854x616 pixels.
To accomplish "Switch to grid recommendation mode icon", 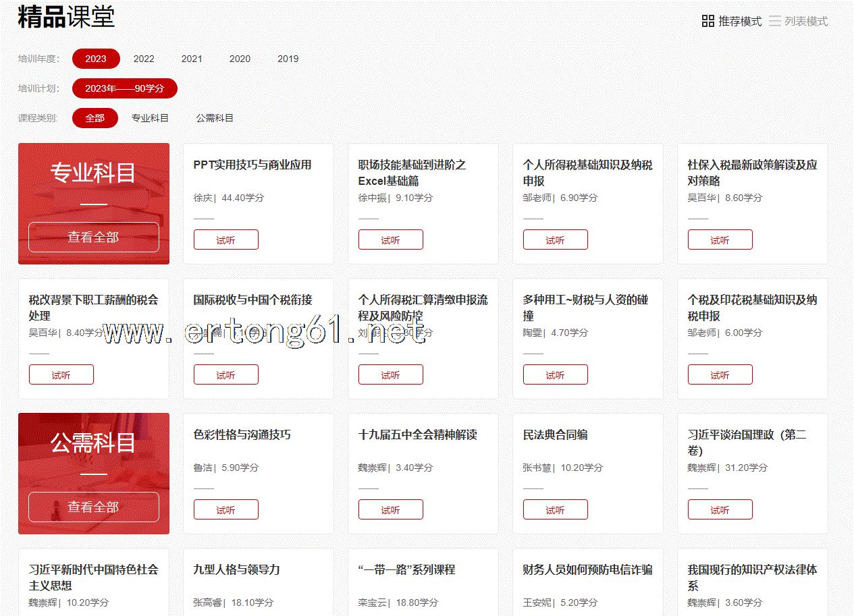I will (x=708, y=22).
